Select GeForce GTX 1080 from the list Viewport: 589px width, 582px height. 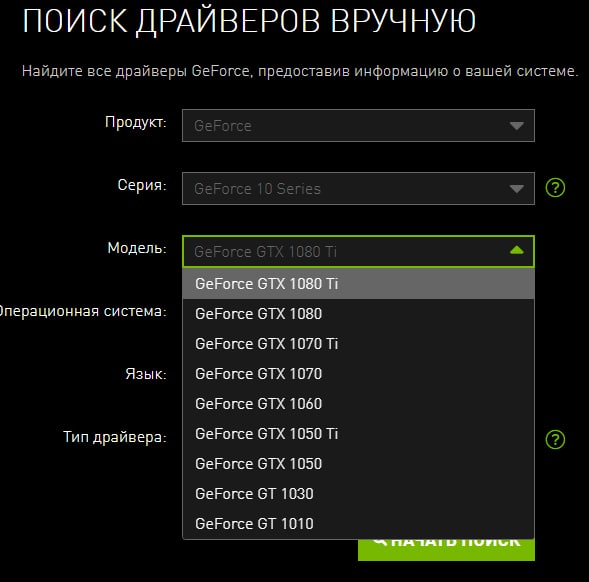358,314
